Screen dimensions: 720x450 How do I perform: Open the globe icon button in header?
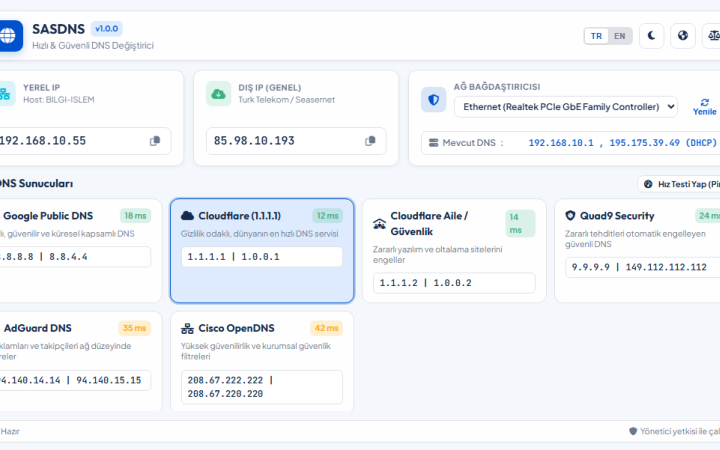pyautogui.click(x=683, y=36)
